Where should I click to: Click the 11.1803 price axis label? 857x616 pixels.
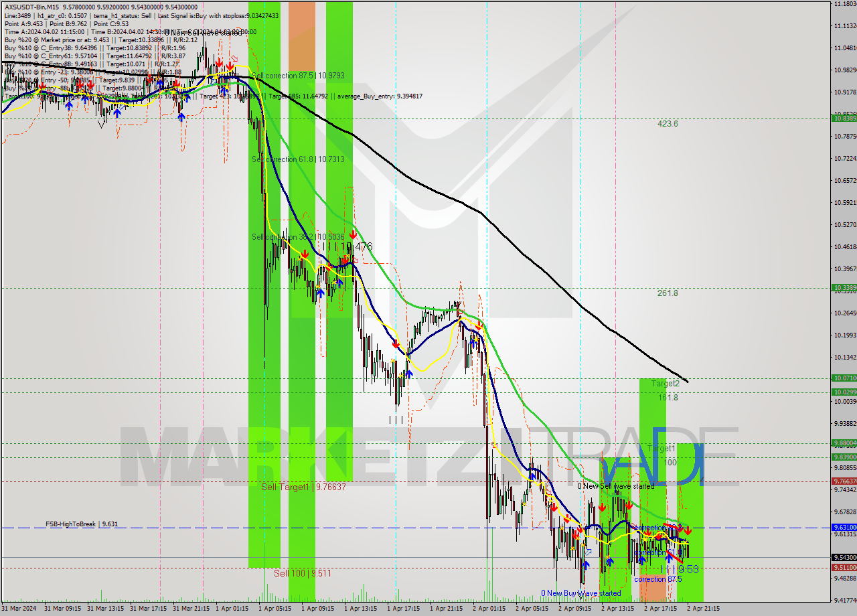(845, 4)
